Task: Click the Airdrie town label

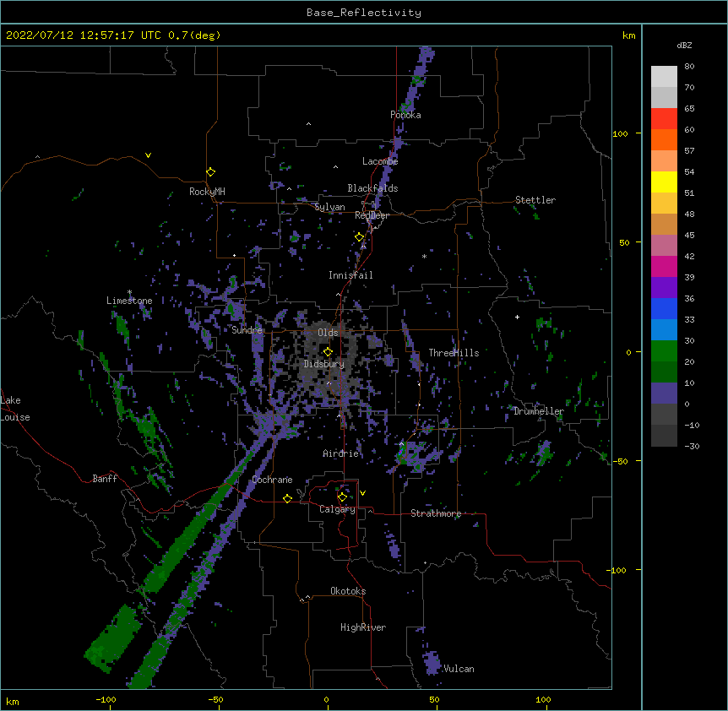Action: (x=340, y=453)
